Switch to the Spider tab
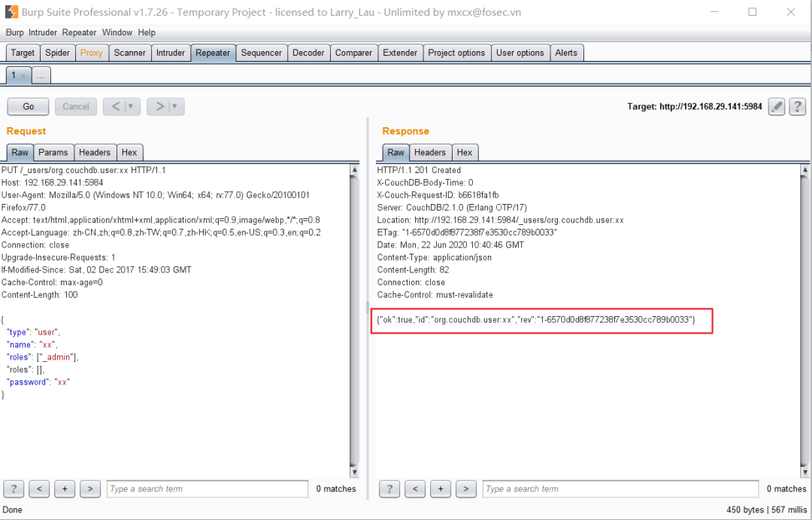 point(57,53)
